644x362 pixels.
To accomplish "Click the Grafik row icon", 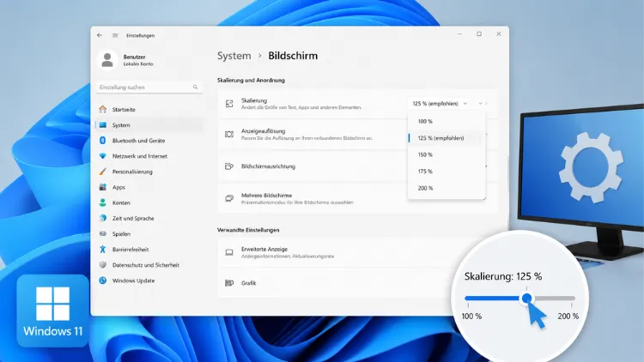I will pyautogui.click(x=229, y=283).
